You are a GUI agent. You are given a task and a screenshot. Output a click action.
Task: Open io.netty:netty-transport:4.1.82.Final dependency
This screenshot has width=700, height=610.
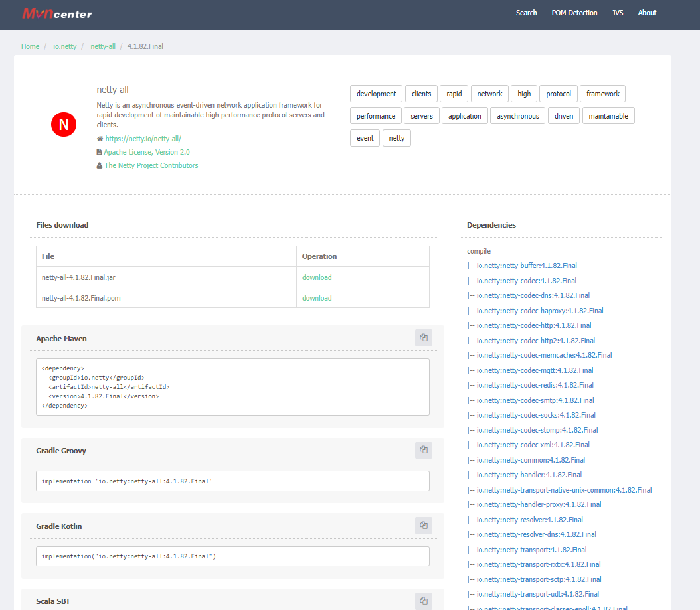(532, 550)
